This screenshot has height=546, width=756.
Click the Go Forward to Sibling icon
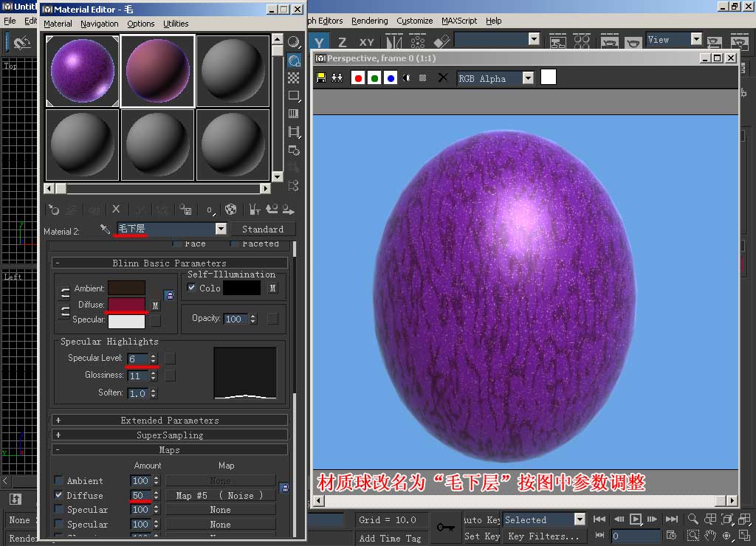click(x=289, y=209)
